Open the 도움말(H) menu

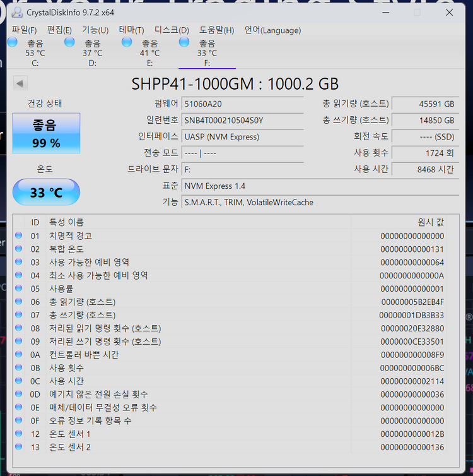point(216,30)
